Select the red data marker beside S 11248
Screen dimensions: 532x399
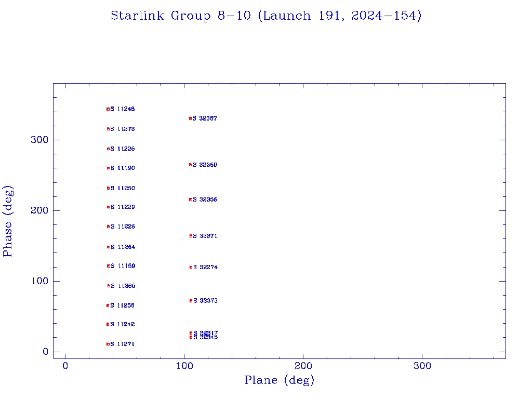(108, 109)
